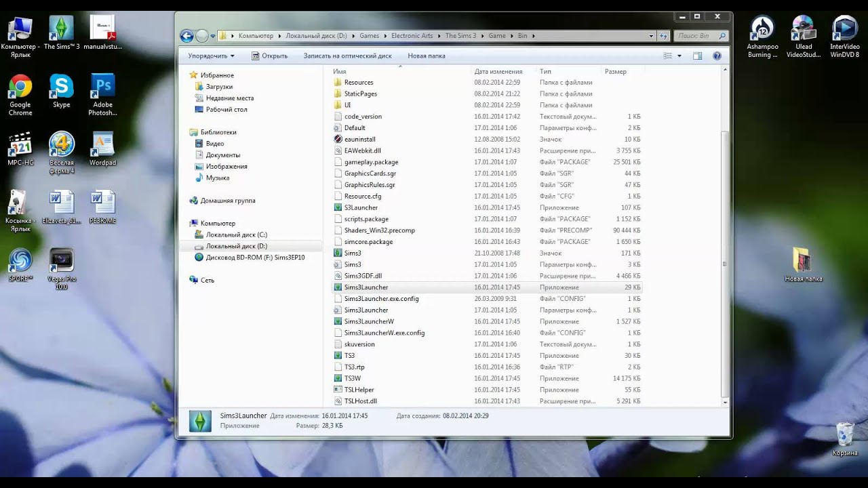Click the scrollbar down arrow in the file list
The width and height of the screenshot is (868, 488).
725,402
